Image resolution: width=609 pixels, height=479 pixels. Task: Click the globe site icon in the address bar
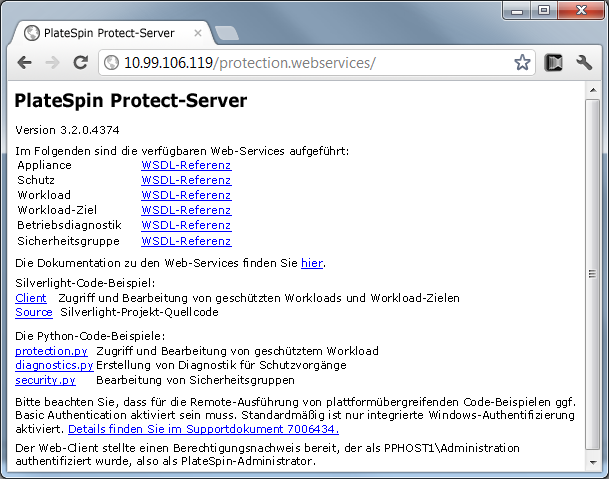click(x=111, y=63)
